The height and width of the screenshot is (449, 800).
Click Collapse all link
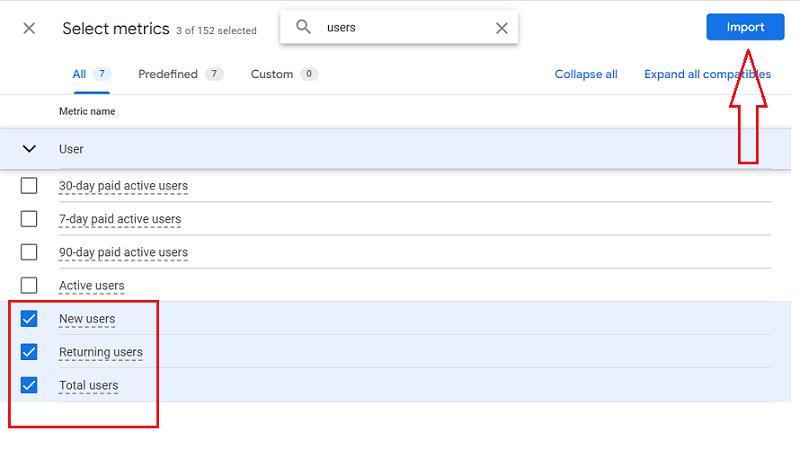[586, 74]
